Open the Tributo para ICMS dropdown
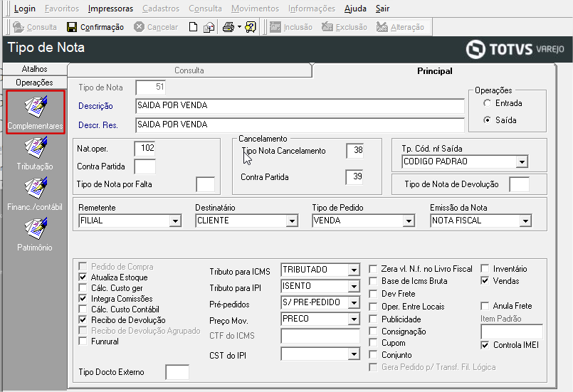Screen dimensions: 573x392 pos(354,270)
